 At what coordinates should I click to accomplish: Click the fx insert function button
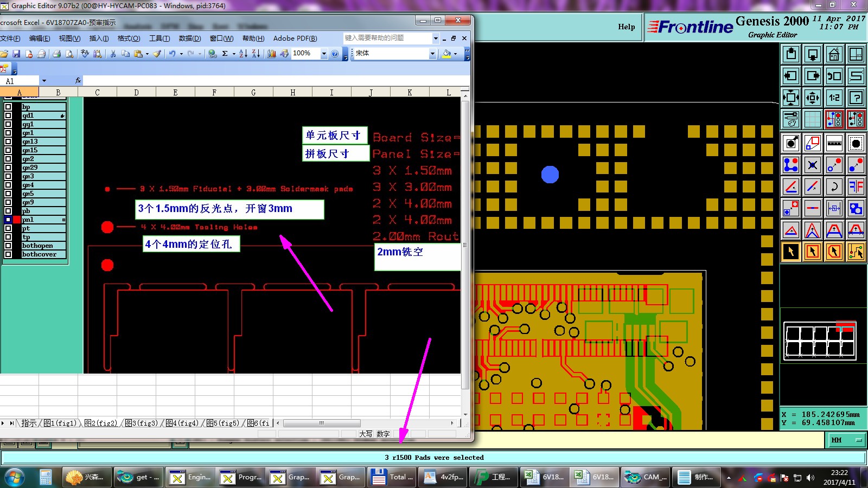pyautogui.click(x=78, y=81)
